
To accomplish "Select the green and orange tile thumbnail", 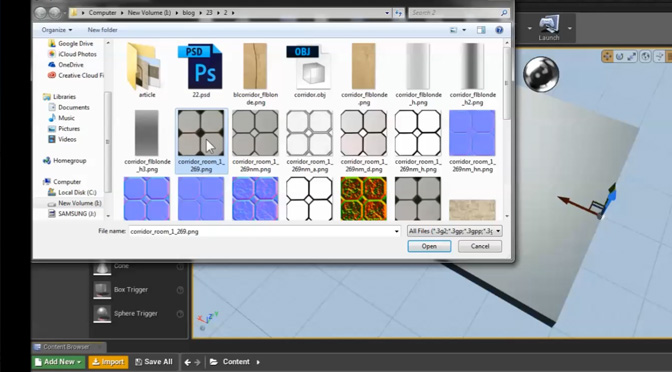I will (363, 199).
